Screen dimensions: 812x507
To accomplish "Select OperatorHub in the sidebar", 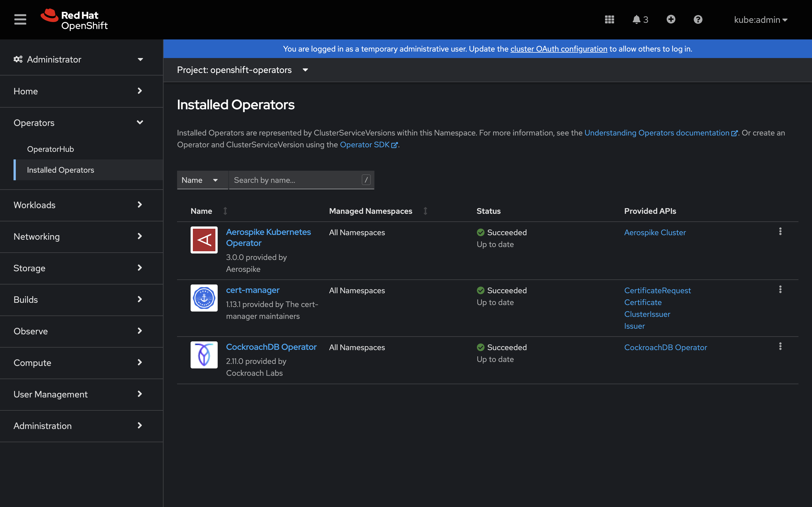I will click(x=50, y=149).
